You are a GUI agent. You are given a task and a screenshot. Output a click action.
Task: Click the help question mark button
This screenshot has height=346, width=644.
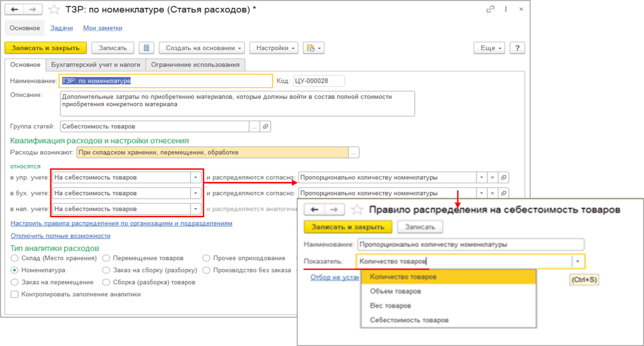pos(517,48)
